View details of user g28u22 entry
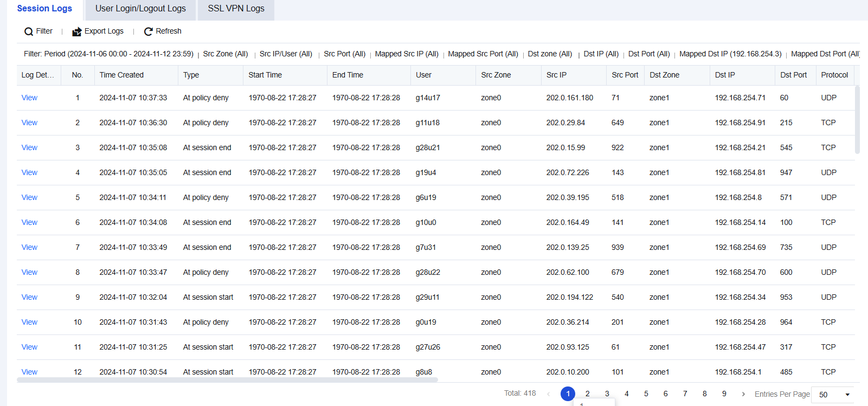 click(x=29, y=272)
